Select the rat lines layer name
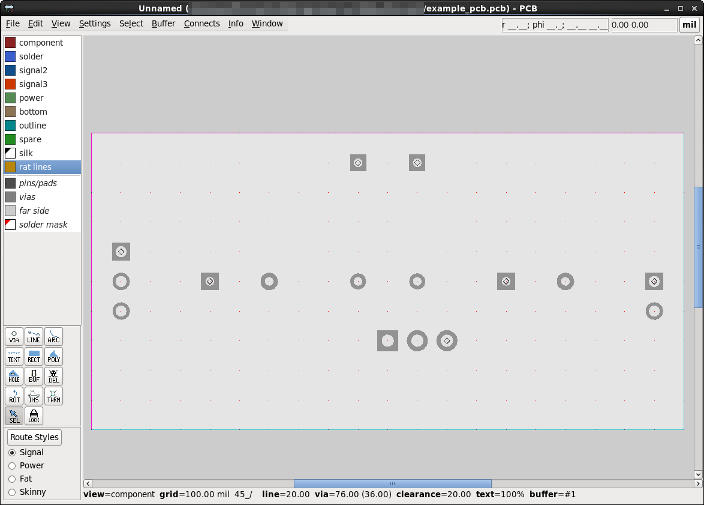This screenshot has width=704, height=505. pos(35,167)
